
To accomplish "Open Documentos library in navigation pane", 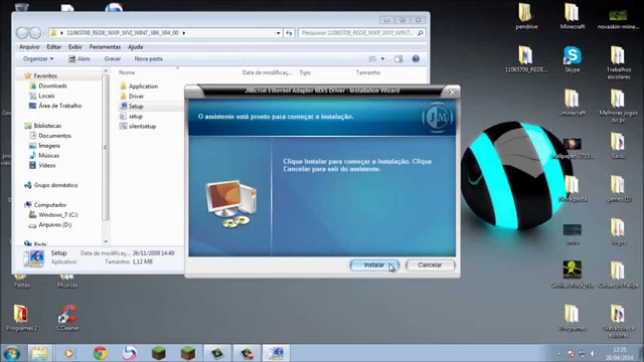I will (55, 136).
